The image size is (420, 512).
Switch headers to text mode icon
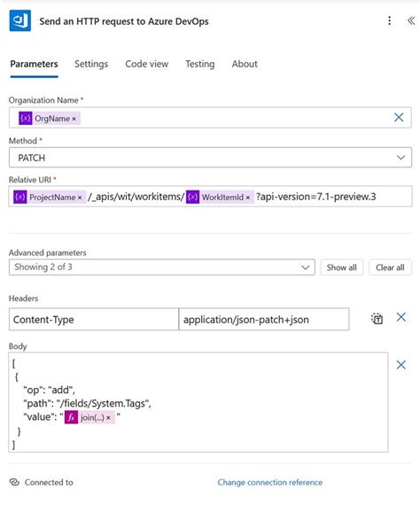coord(377,318)
